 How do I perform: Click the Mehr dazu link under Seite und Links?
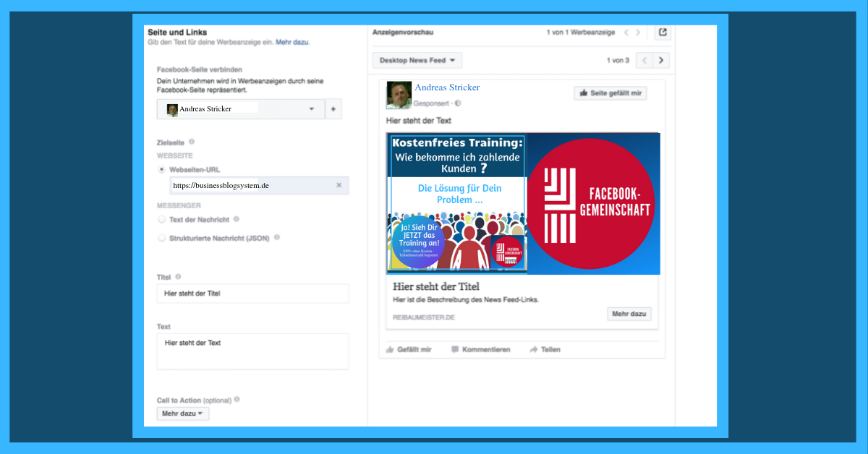click(x=292, y=43)
